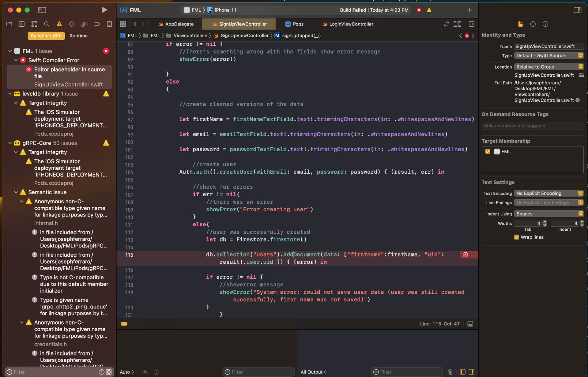The width and height of the screenshot is (588, 377).
Task: Add editor on right icon
Action: 472,24
